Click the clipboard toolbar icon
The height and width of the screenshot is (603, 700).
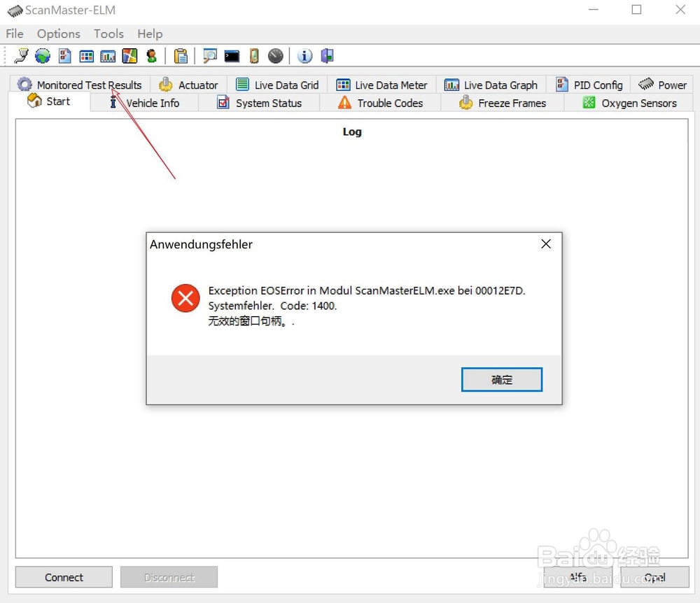point(181,56)
